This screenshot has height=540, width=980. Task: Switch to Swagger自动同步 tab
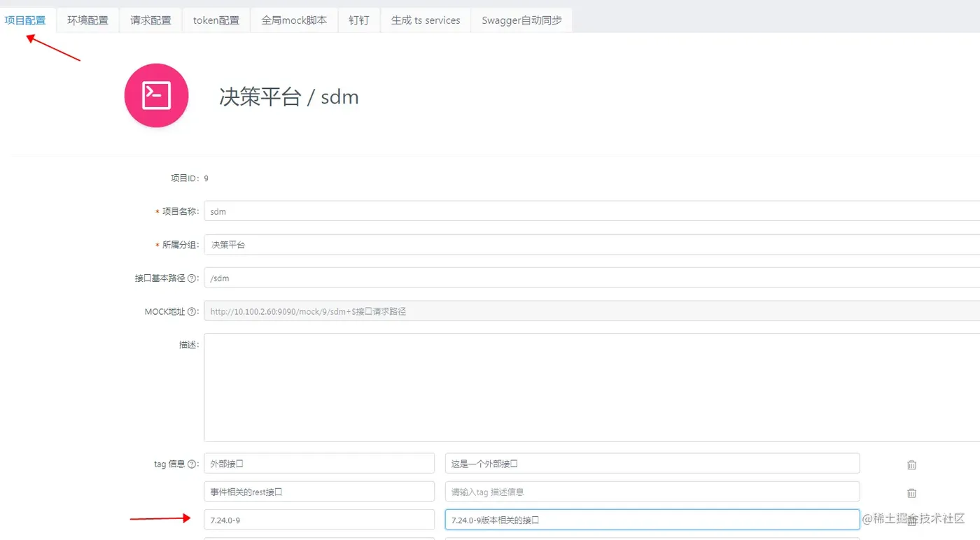click(x=521, y=20)
